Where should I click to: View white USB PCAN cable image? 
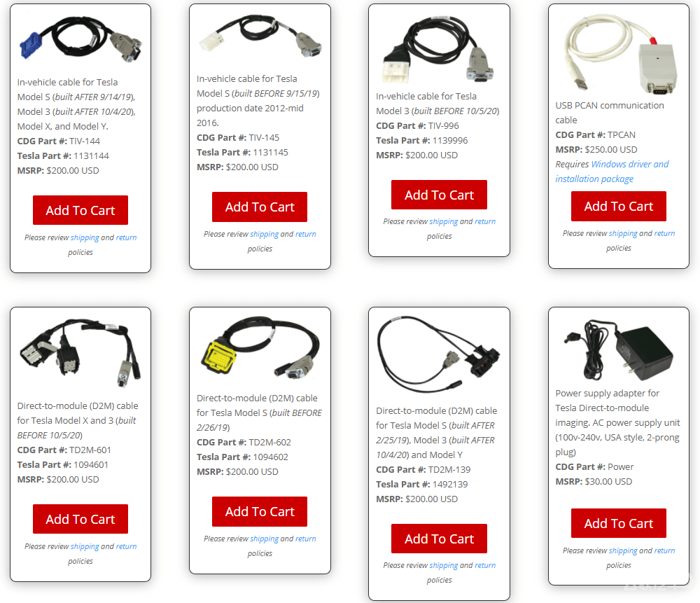(x=619, y=53)
